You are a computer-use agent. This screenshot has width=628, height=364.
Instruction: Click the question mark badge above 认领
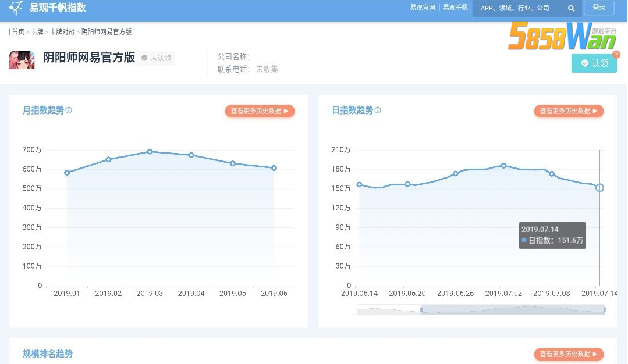pyautogui.click(x=616, y=55)
